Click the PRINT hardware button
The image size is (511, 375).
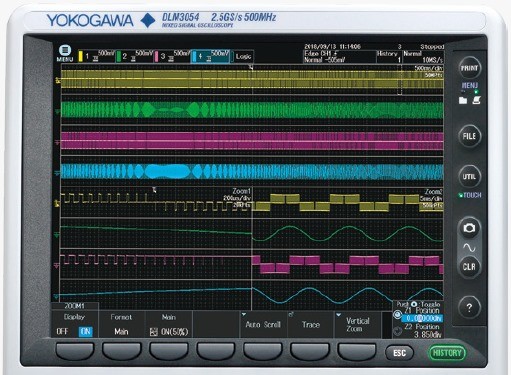[469, 68]
